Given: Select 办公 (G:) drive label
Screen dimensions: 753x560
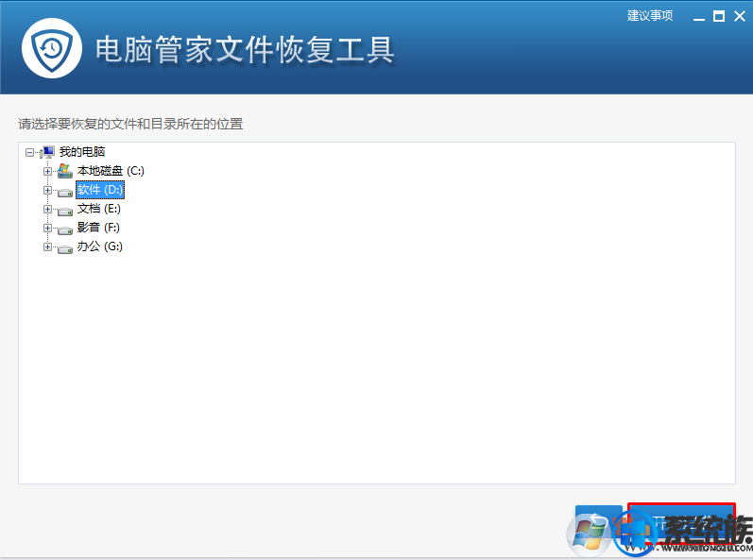Looking at the screenshot, I should pyautogui.click(x=100, y=246).
